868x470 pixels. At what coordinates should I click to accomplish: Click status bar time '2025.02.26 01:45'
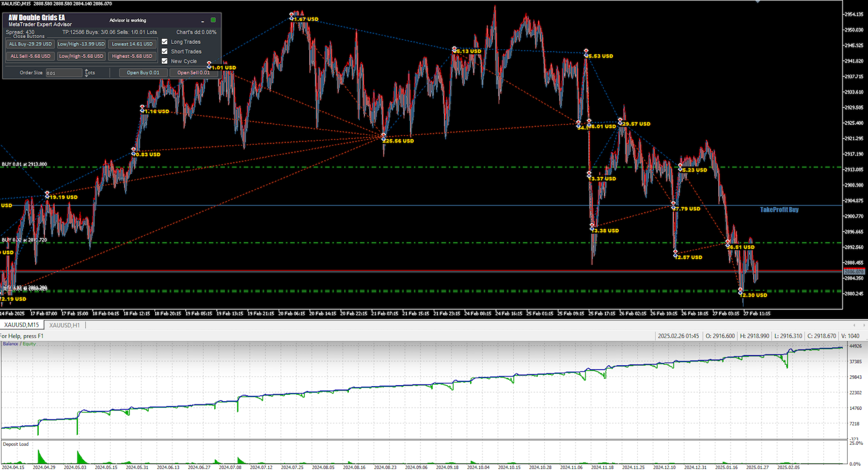679,336
